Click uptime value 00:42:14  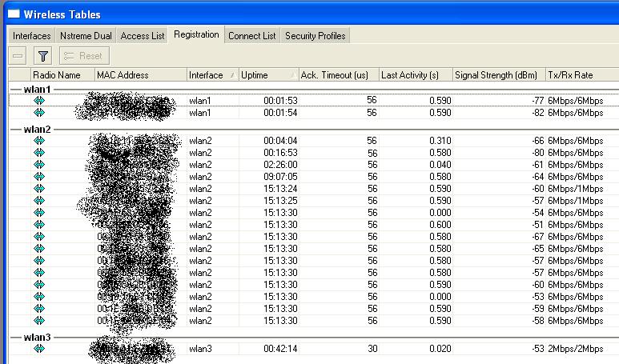(281, 349)
